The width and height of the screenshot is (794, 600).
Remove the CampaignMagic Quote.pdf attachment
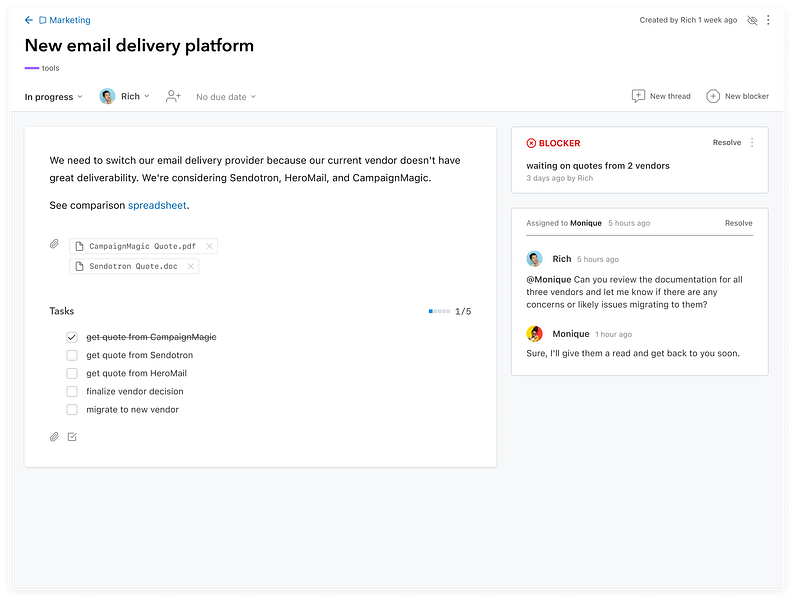pos(209,246)
